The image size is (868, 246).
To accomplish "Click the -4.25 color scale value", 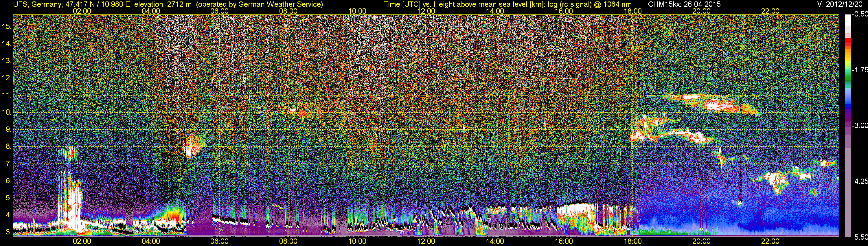I will 860,181.
